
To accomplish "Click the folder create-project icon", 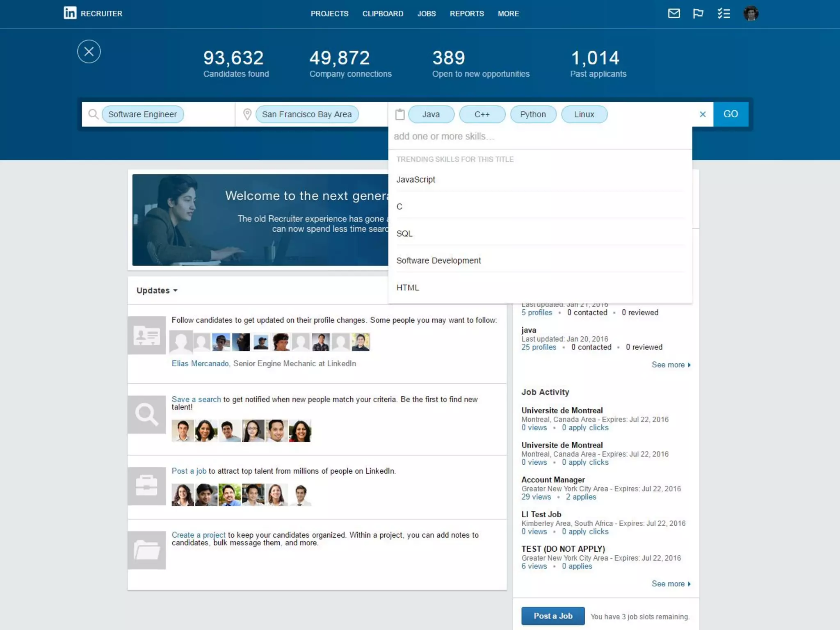I will (x=146, y=550).
